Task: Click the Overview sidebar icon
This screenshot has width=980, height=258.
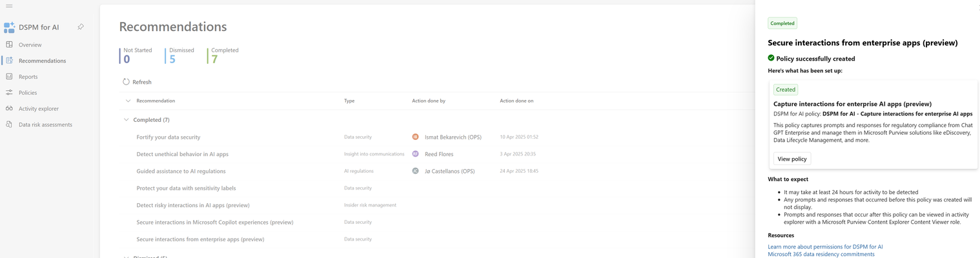Action: (x=9, y=45)
